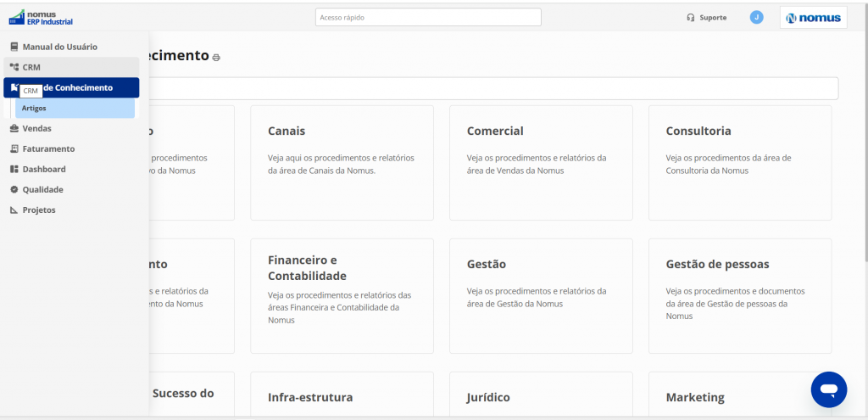Open the Financeiro e Contabilidade card
Screen dimensions: 868x420
[x=342, y=295]
